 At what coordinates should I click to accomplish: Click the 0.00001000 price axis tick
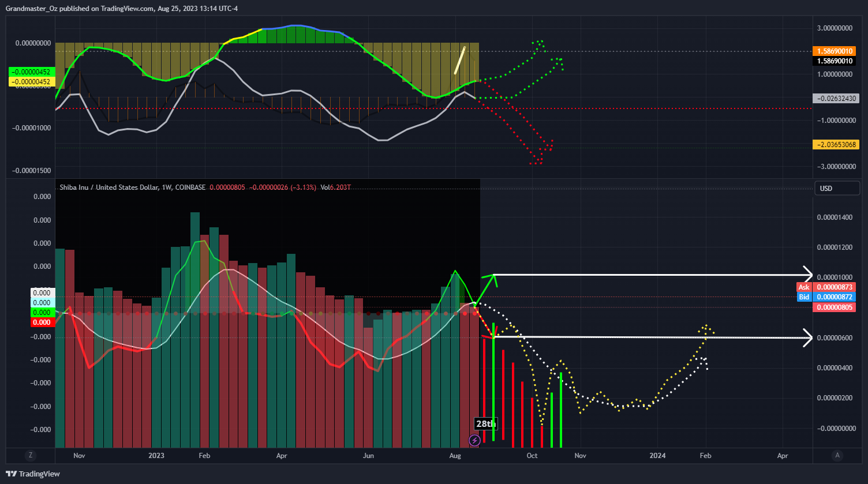click(836, 277)
